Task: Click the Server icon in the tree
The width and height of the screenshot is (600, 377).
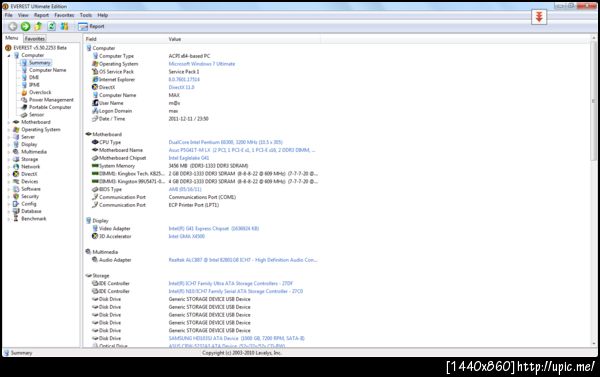Action: [x=16, y=137]
